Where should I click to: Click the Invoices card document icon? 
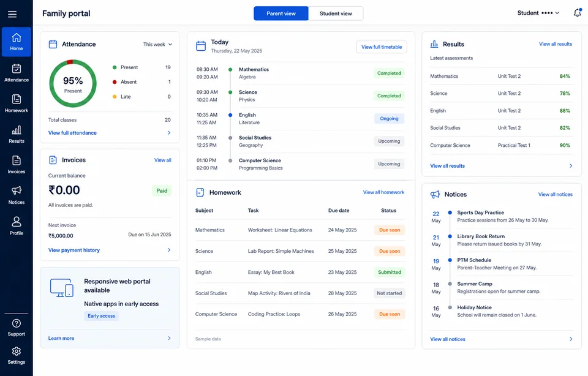coord(53,160)
